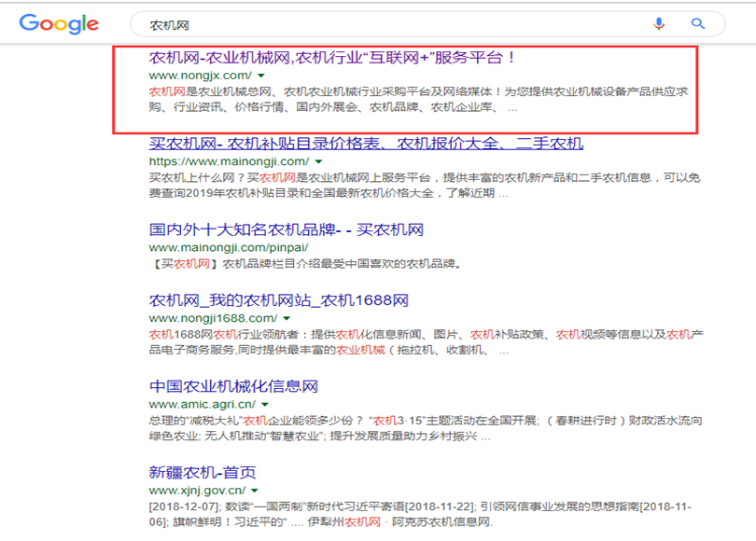This screenshot has width=756, height=541.
Task: Open 农机网_我的农机网站_农机1688网 result
Action: tap(279, 300)
